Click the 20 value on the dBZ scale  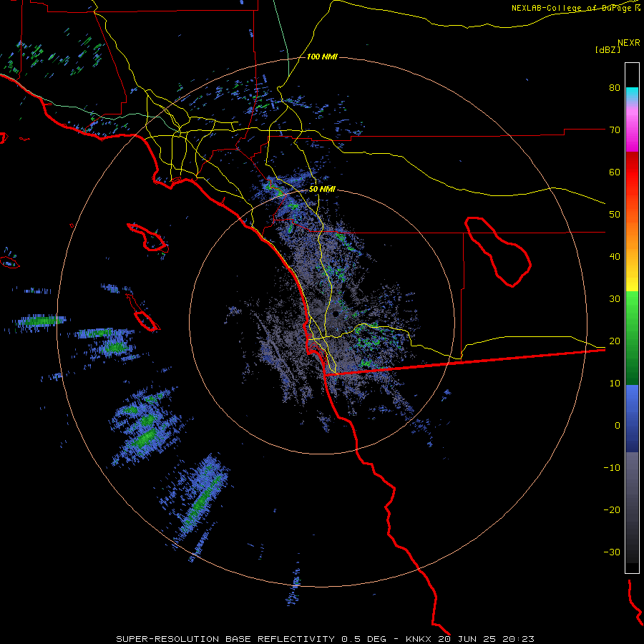[x=615, y=341]
